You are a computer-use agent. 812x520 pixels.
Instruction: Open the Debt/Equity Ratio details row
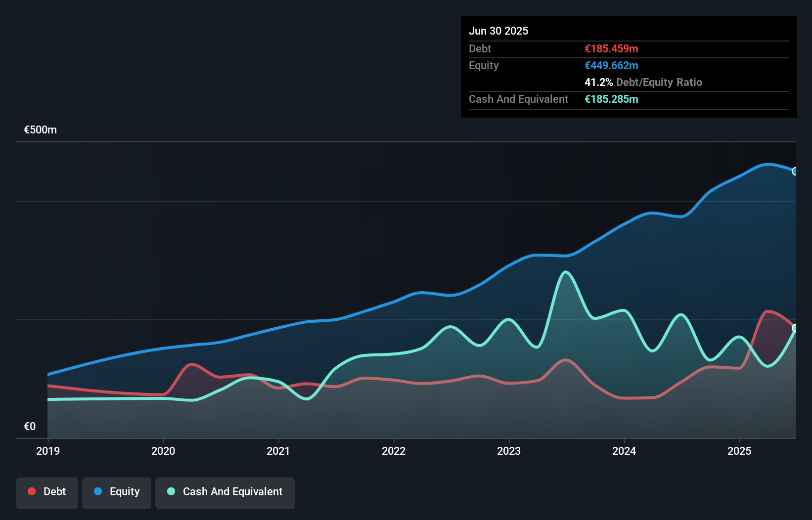pos(643,82)
